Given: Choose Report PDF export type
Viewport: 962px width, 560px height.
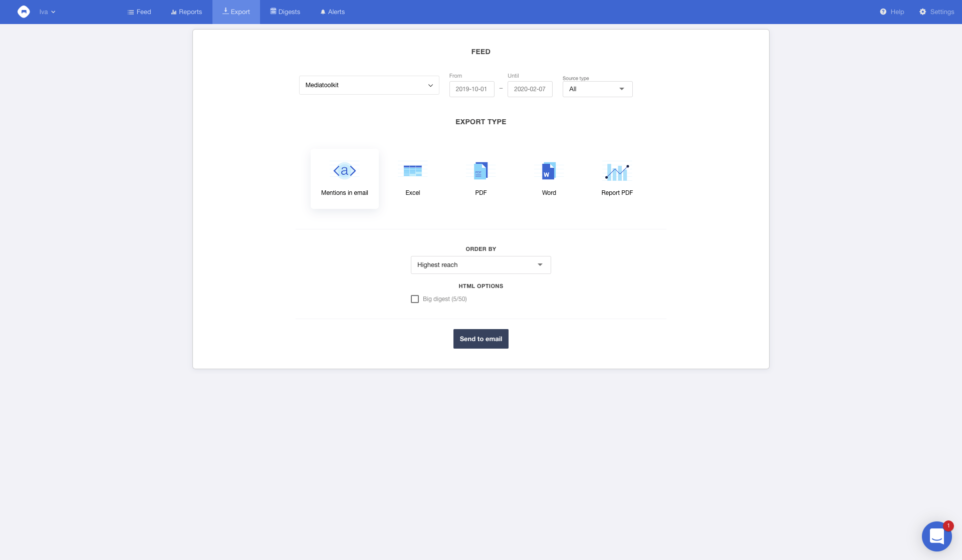Looking at the screenshot, I should click(x=617, y=179).
